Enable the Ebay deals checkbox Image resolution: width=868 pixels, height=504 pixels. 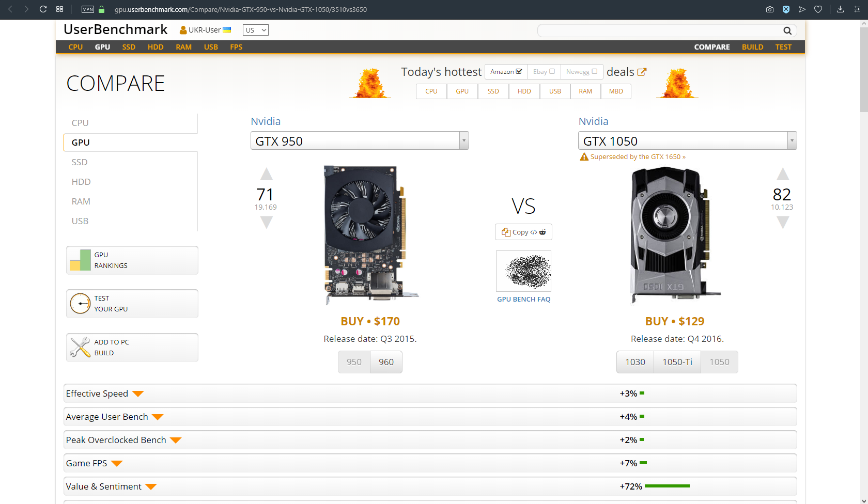pos(552,71)
